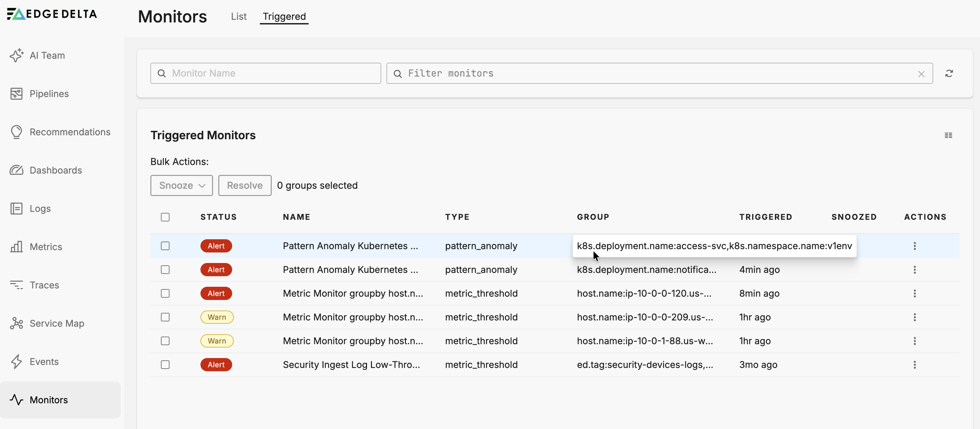Screen dimensions: 980x429
Task: Check the select-all monitors checkbox
Action: 165,217
